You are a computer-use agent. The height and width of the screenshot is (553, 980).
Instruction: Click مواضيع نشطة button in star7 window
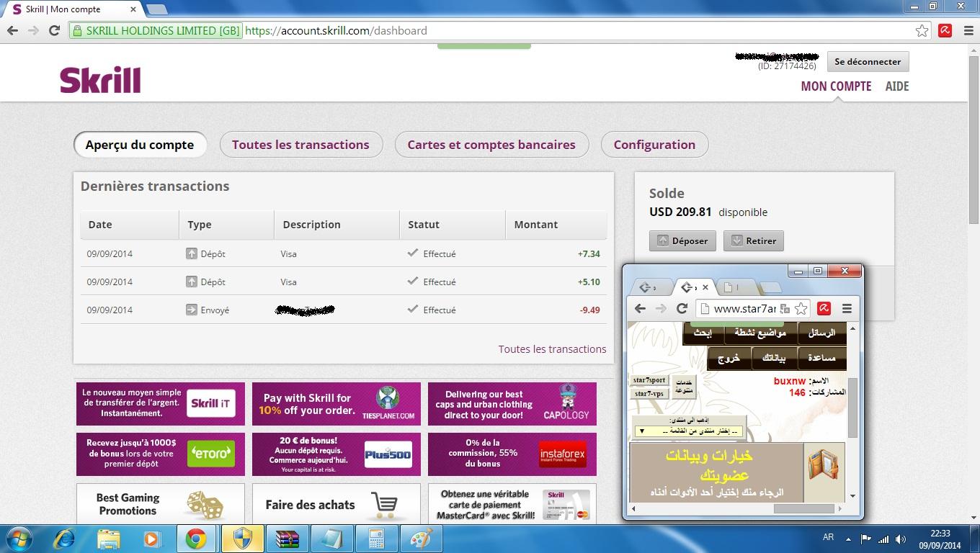point(760,333)
